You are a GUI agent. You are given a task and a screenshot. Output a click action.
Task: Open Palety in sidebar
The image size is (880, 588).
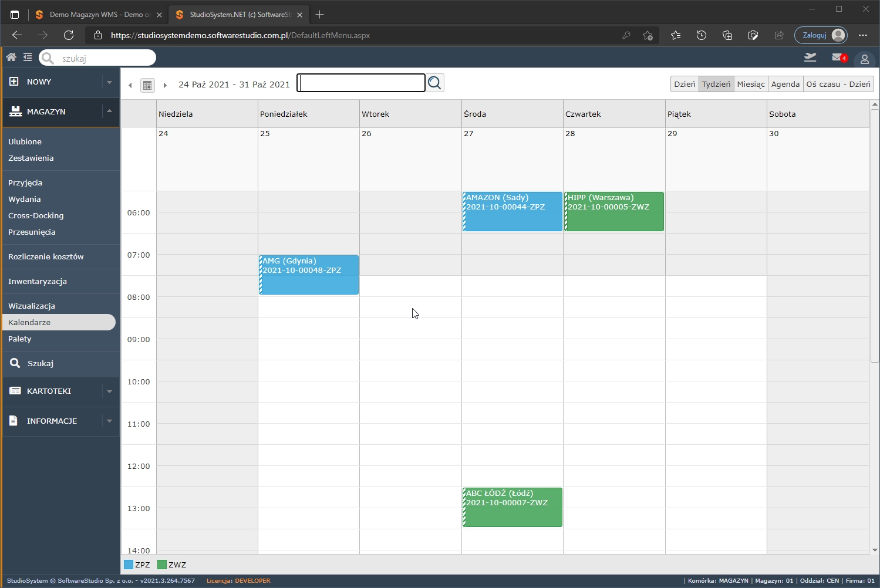20,339
